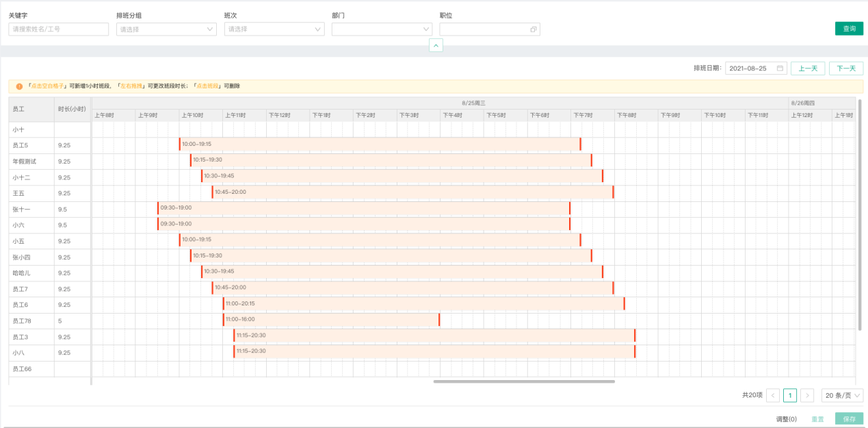Screen dimensions: 868x428
Task: Click the 保存 save button
Action: [849, 418]
